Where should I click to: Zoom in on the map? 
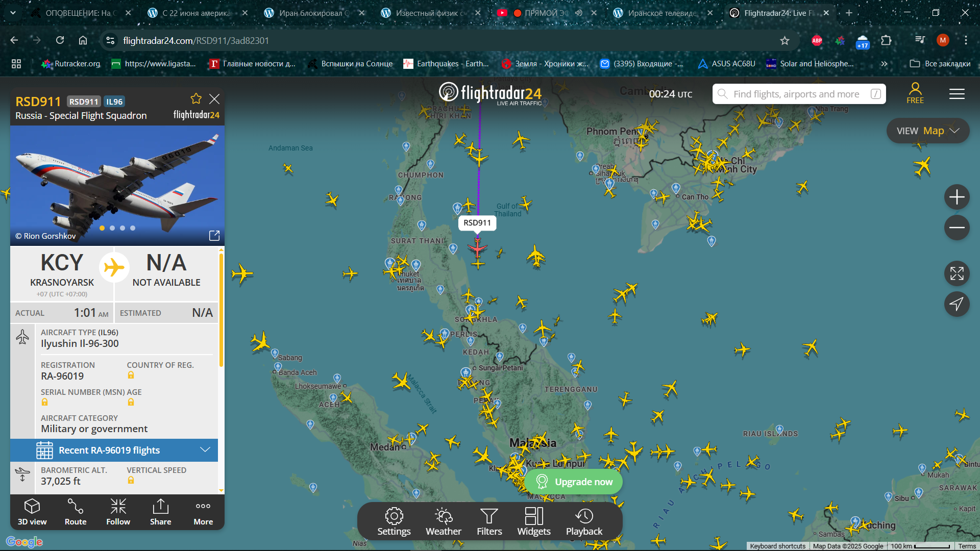(957, 197)
